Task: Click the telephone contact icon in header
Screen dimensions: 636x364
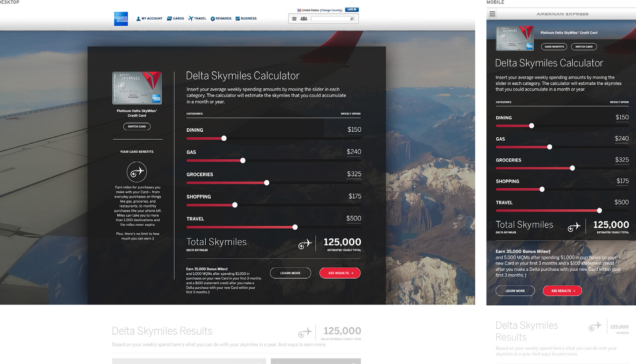Action: 294,19
